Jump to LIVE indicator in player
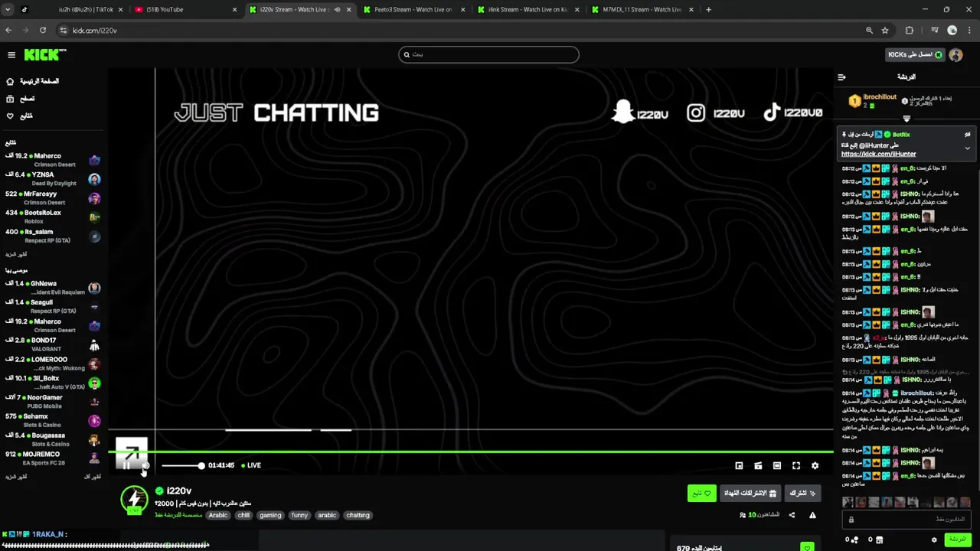 [251, 465]
